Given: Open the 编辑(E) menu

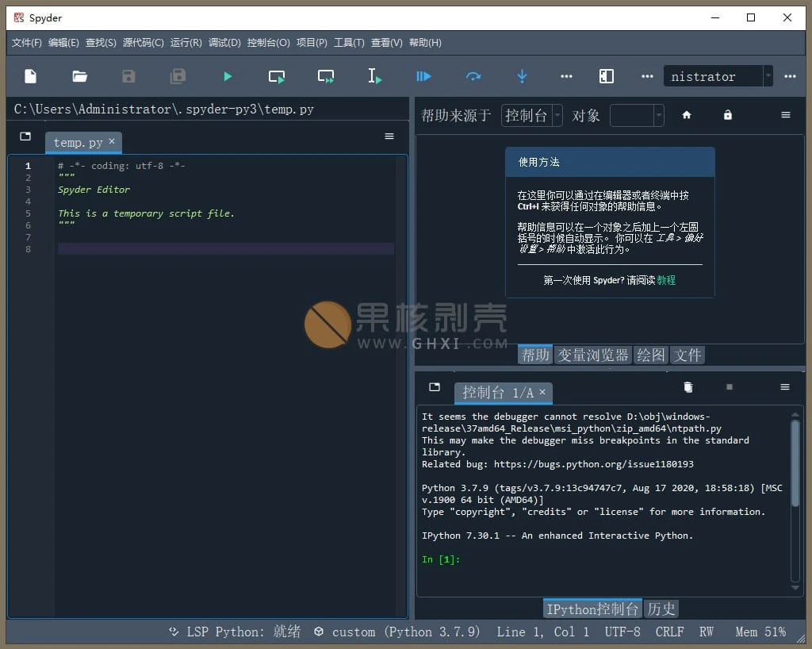Looking at the screenshot, I should click(63, 43).
